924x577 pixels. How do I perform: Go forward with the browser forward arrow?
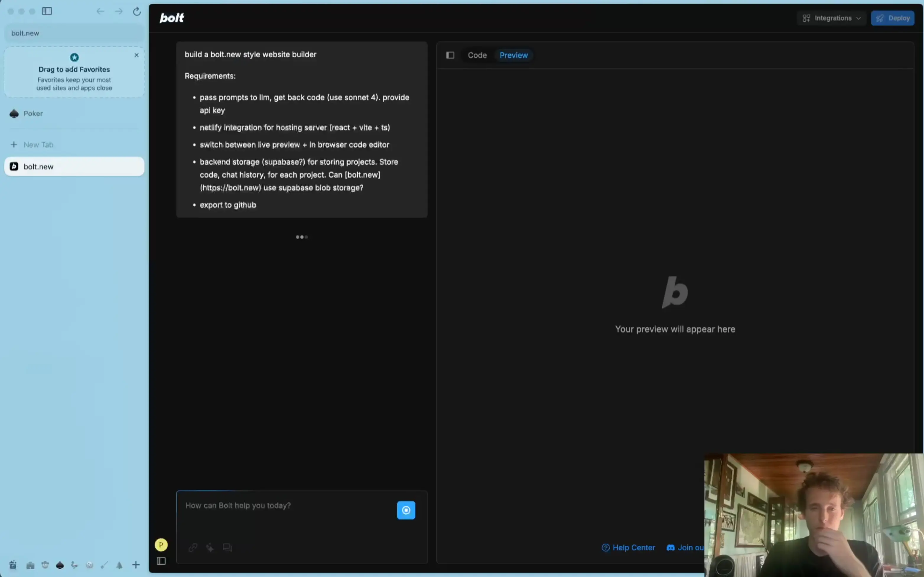[118, 11]
